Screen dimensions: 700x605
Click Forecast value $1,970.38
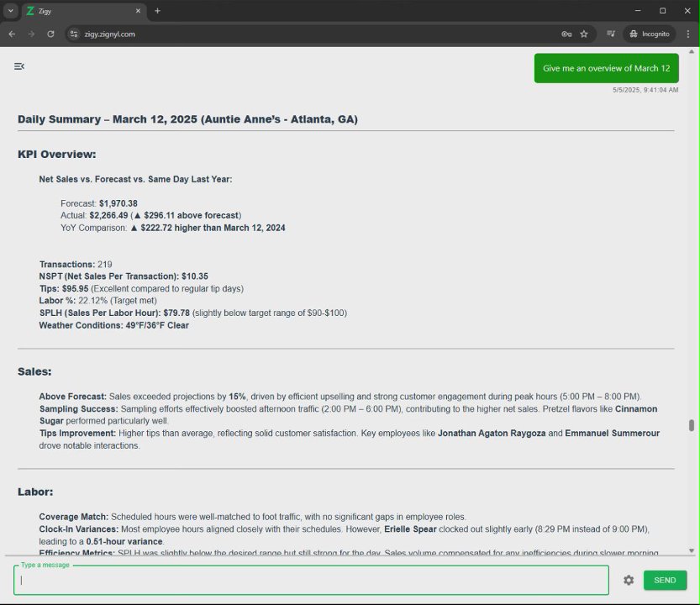point(118,203)
